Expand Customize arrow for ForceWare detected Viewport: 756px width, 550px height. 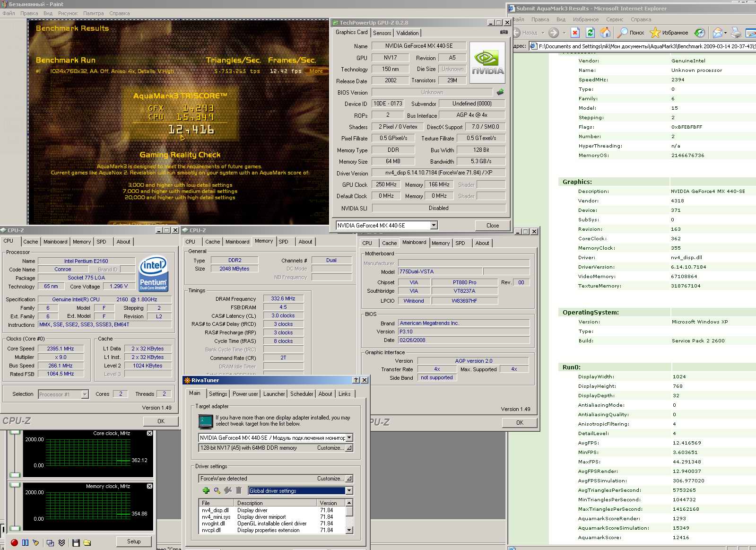(x=349, y=479)
